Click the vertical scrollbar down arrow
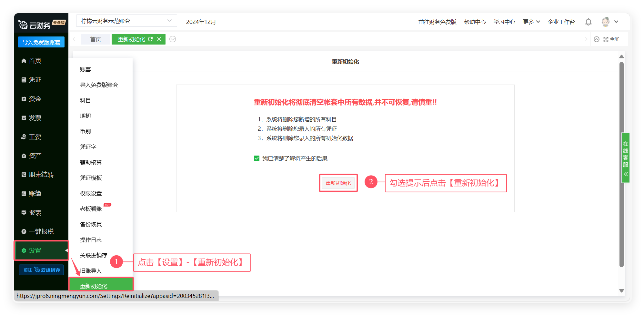The image size is (644, 315). pyautogui.click(x=621, y=291)
